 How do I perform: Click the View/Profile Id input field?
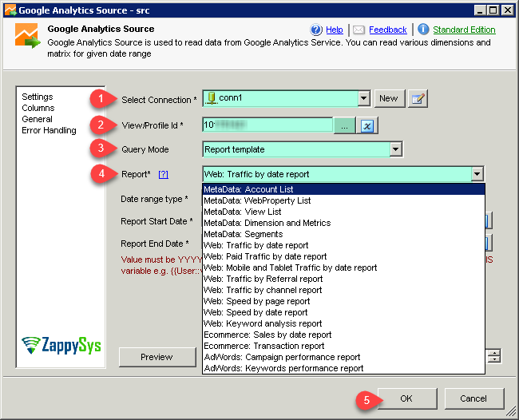[x=267, y=125]
